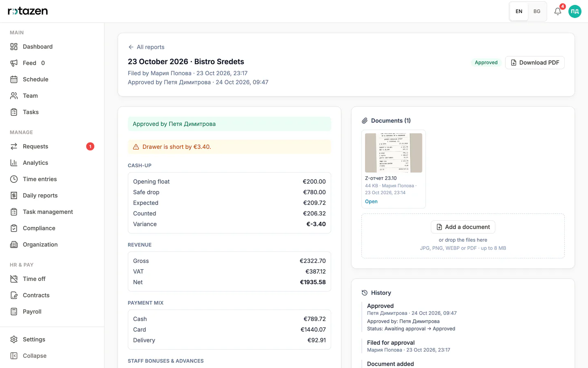Switch language to EN
Screen dimensions: 588x368
click(x=519, y=11)
